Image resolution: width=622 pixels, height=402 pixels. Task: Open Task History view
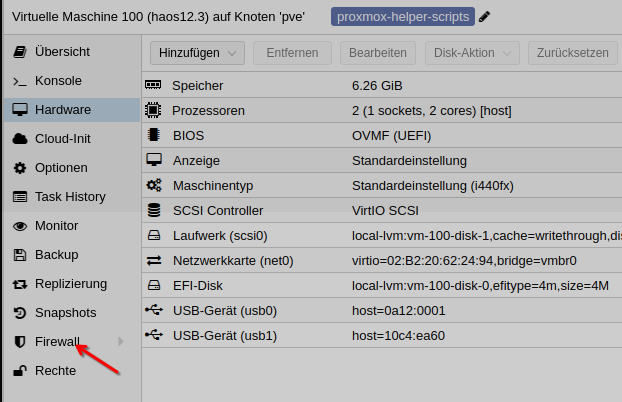(70, 197)
